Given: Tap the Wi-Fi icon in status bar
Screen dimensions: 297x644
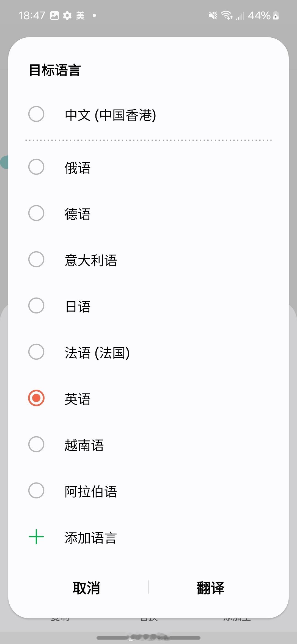Looking at the screenshot, I should [x=227, y=15].
